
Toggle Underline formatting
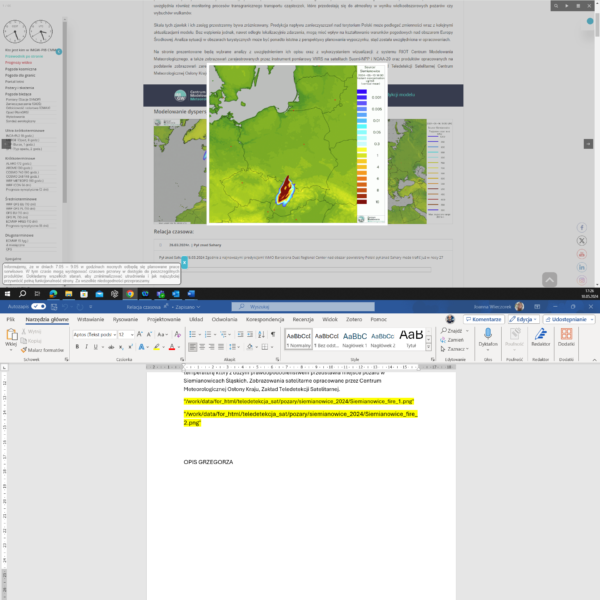(96, 347)
